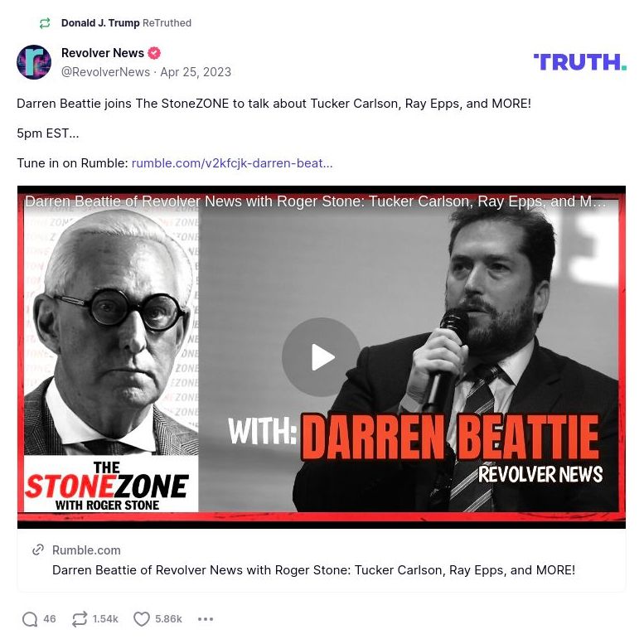The width and height of the screenshot is (644, 644).
Task: Play the Darren Beattie video
Action: (322, 357)
